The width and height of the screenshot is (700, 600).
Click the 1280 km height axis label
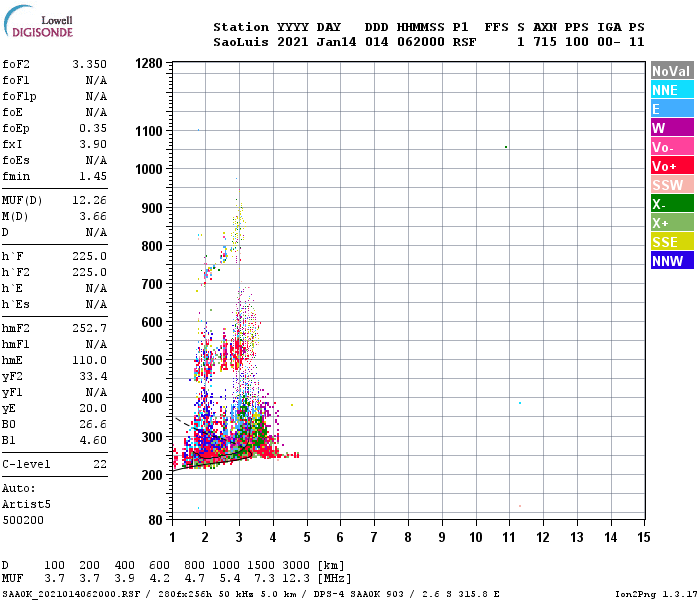tap(149, 63)
